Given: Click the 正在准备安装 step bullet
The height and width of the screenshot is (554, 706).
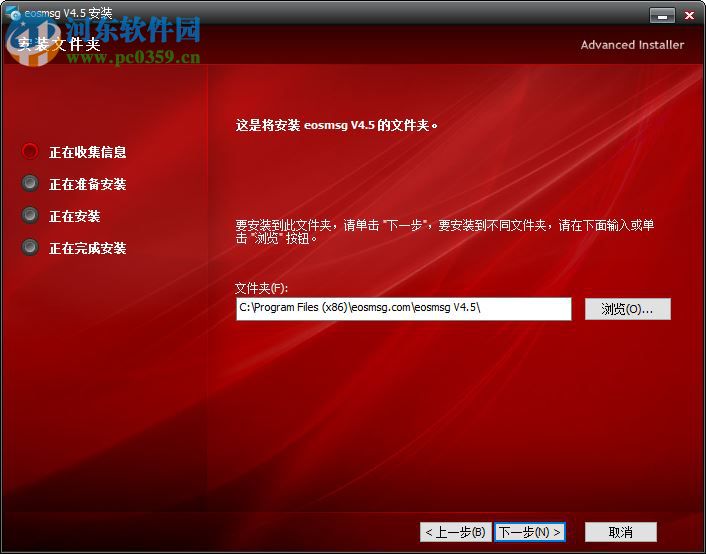Looking at the screenshot, I should (30, 183).
